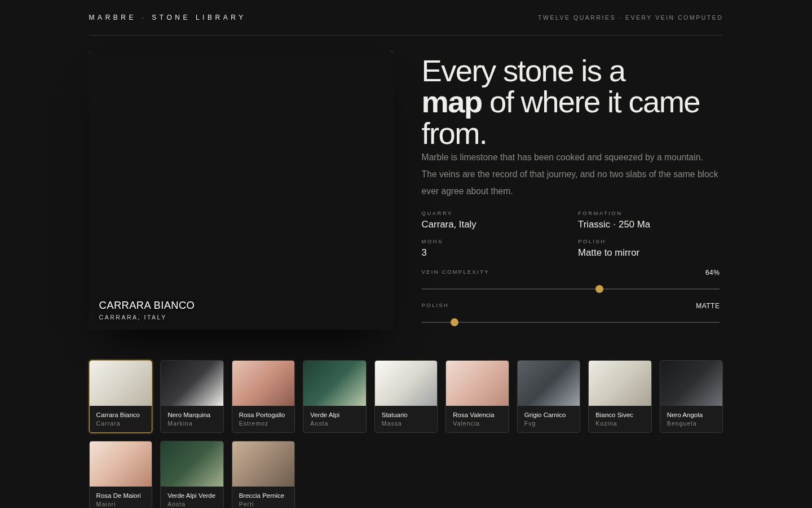Click the Polish slider handle
Screen dimensions: 812x508
(454, 322)
